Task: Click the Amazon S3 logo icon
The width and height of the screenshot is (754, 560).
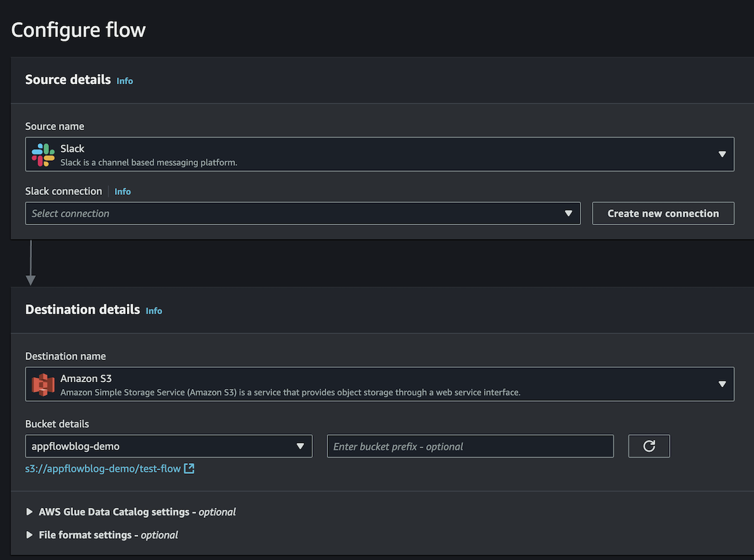Action: coord(43,385)
